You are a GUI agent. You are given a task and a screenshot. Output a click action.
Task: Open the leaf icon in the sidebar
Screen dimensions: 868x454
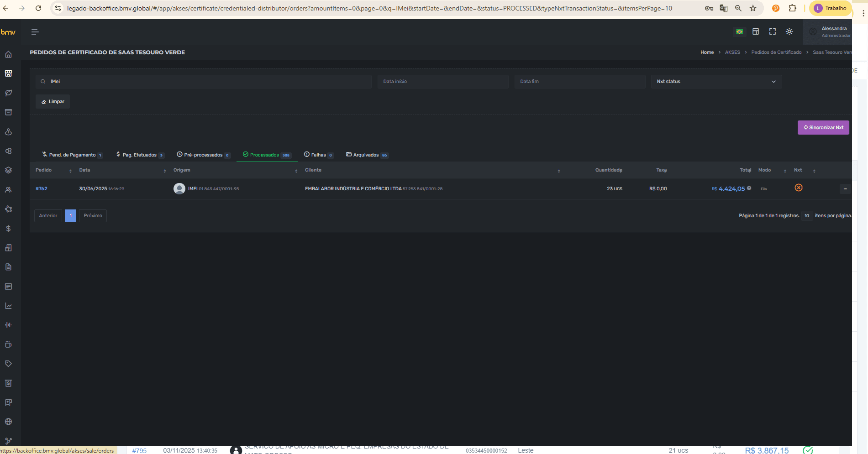coord(8,93)
